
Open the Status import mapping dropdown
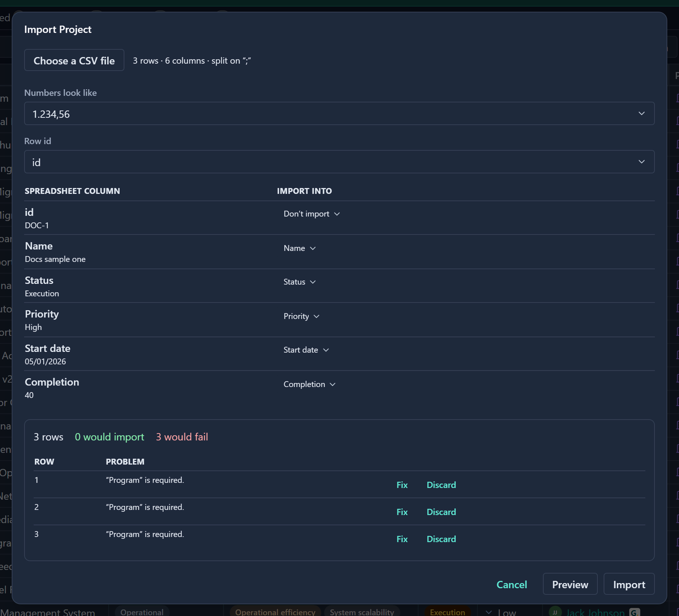(300, 282)
